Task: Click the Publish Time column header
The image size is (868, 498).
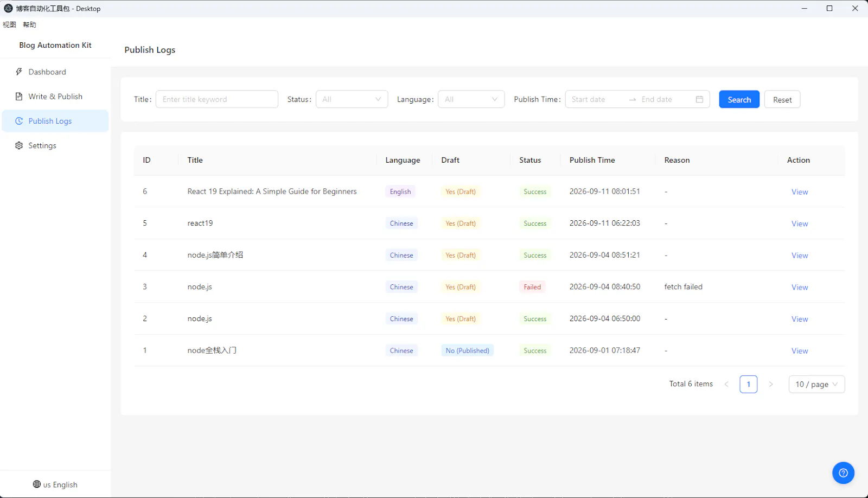Action: [x=592, y=160]
